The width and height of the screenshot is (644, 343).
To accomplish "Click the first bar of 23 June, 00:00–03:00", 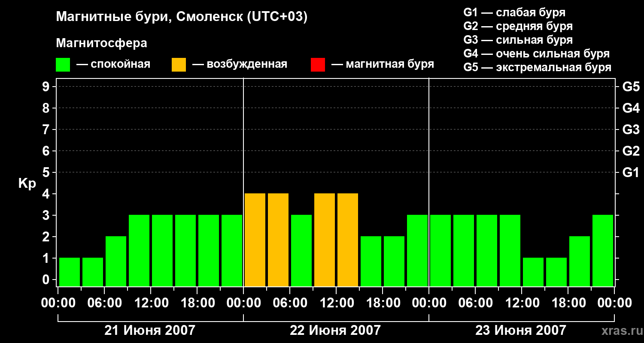I will pyautogui.click(x=440, y=250).
